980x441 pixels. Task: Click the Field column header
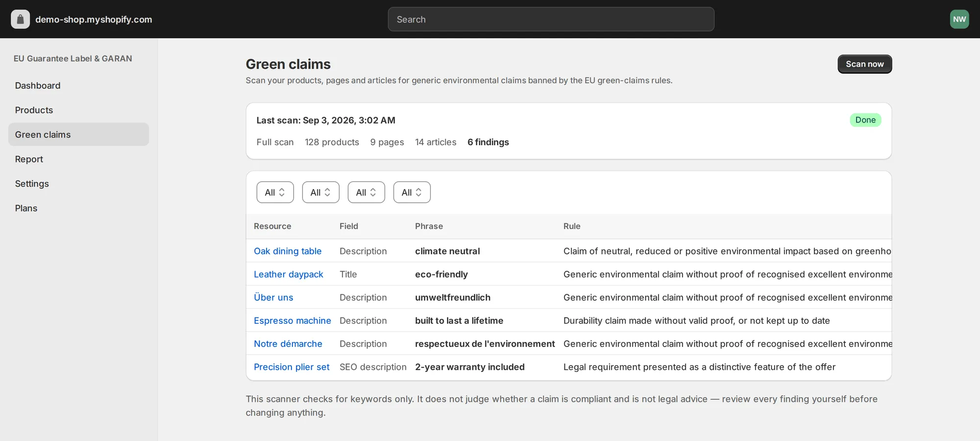tap(349, 226)
